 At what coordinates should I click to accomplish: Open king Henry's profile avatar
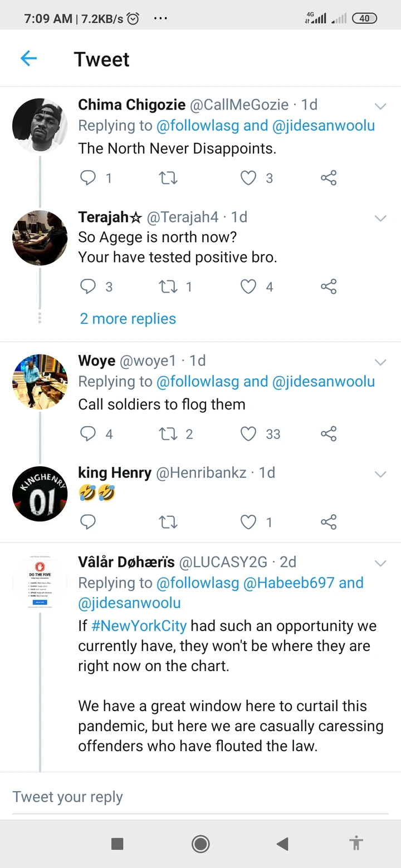pos(40,494)
